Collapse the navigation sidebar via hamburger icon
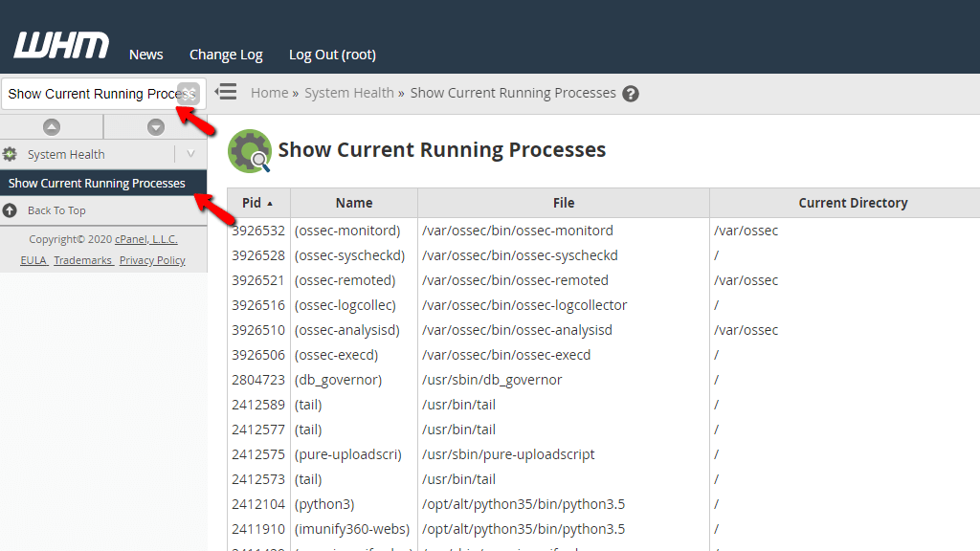The image size is (980, 551). click(x=226, y=92)
